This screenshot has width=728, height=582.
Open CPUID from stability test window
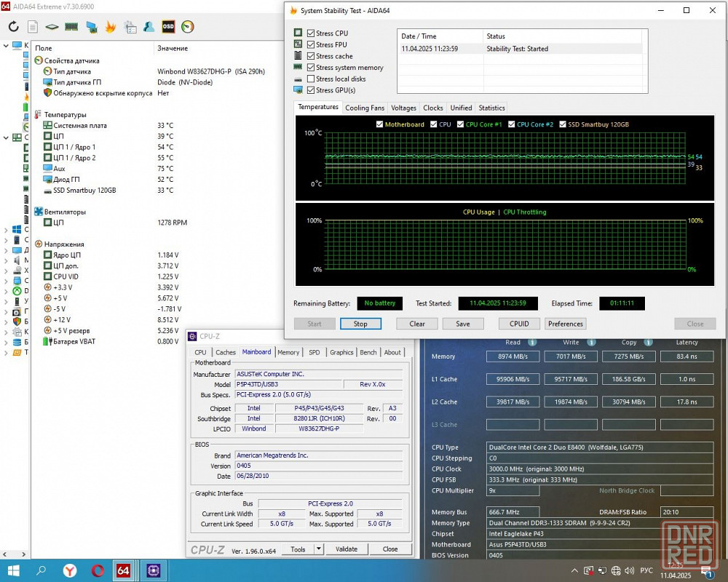pos(519,324)
